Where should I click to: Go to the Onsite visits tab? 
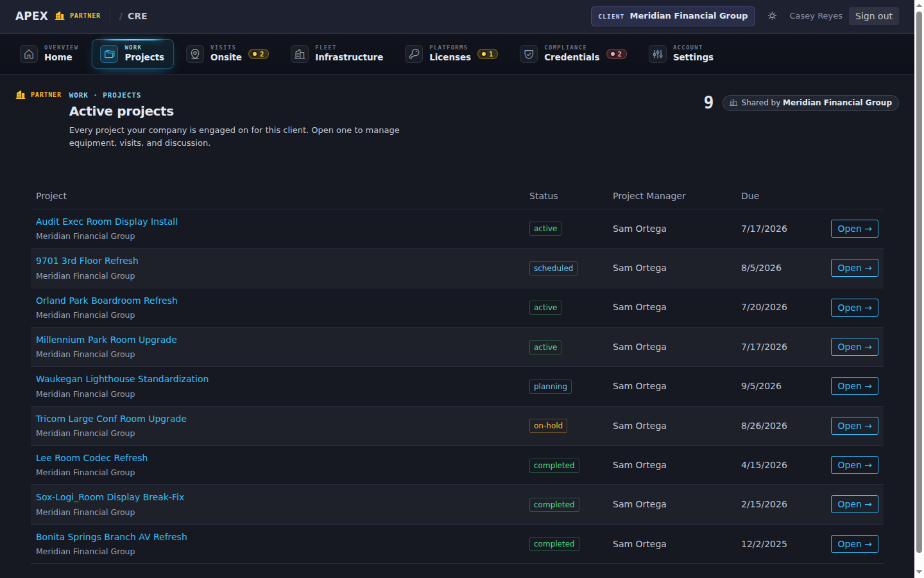tap(228, 54)
